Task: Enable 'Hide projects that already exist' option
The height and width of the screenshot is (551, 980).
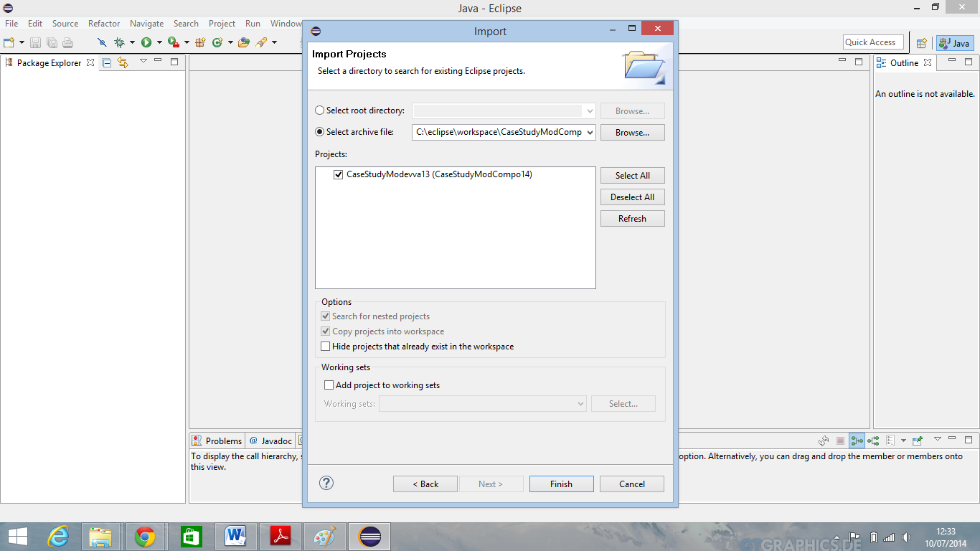Action: coord(326,347)
